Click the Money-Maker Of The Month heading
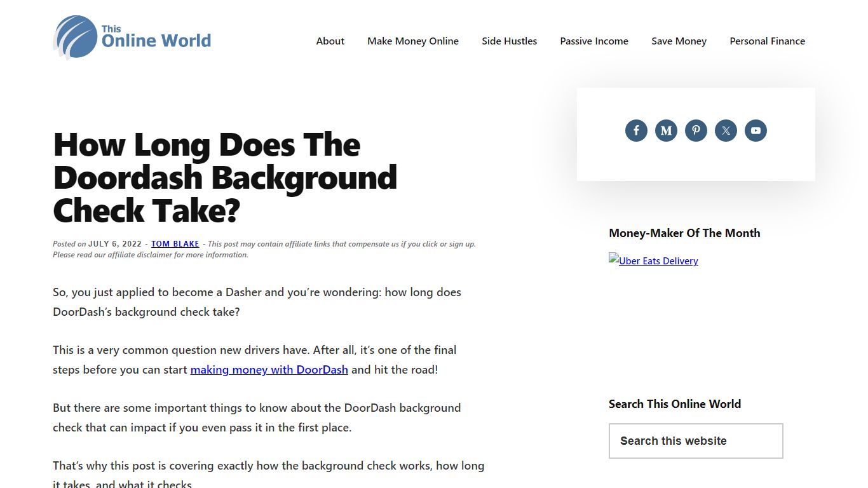Image resolution: width=868 pixels, height=488 pixels. (x=684, y=233)
